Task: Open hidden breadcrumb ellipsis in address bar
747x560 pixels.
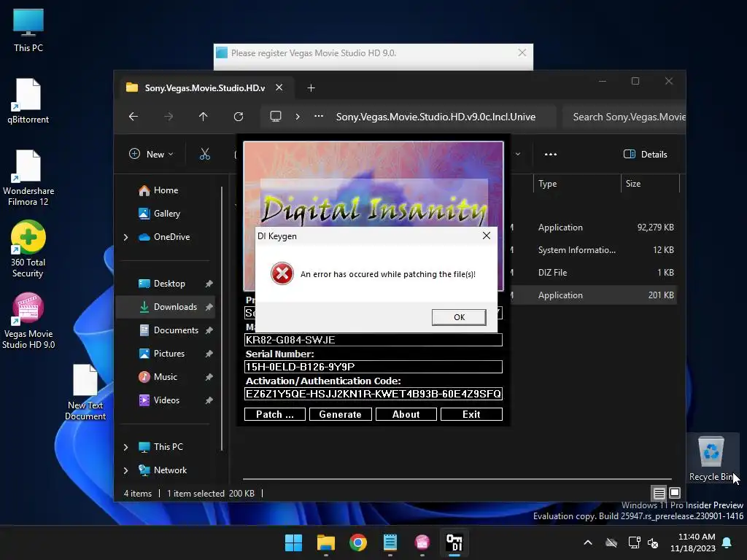Action: click(x=319, y=116)
